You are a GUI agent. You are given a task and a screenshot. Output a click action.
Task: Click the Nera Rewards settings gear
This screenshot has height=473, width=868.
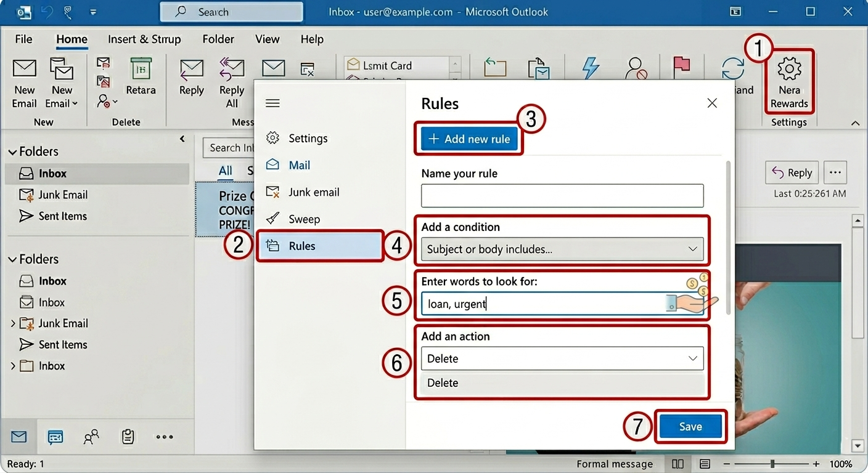point(789,80)
